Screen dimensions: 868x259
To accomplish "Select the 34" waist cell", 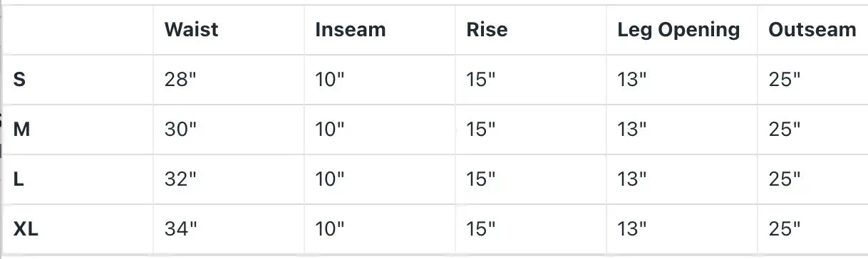I will click(x=180, y=229).
